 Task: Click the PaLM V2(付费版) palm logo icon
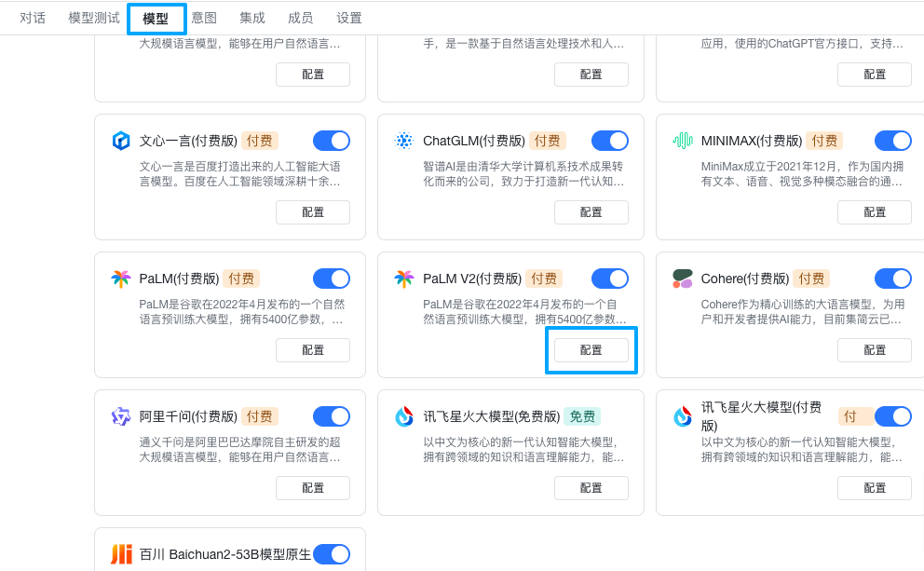click(x=404, y=279)
